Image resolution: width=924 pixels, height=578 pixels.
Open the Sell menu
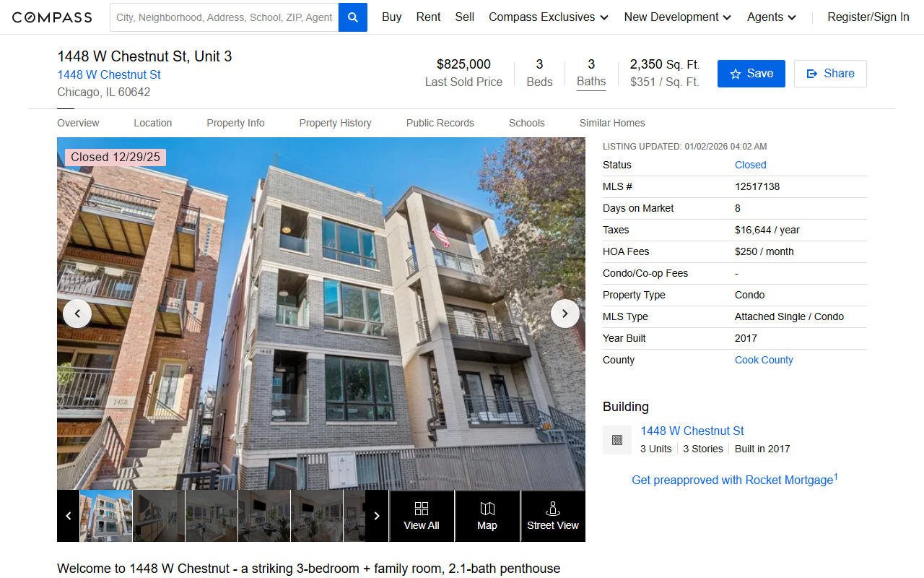click(x=464, y=17)
